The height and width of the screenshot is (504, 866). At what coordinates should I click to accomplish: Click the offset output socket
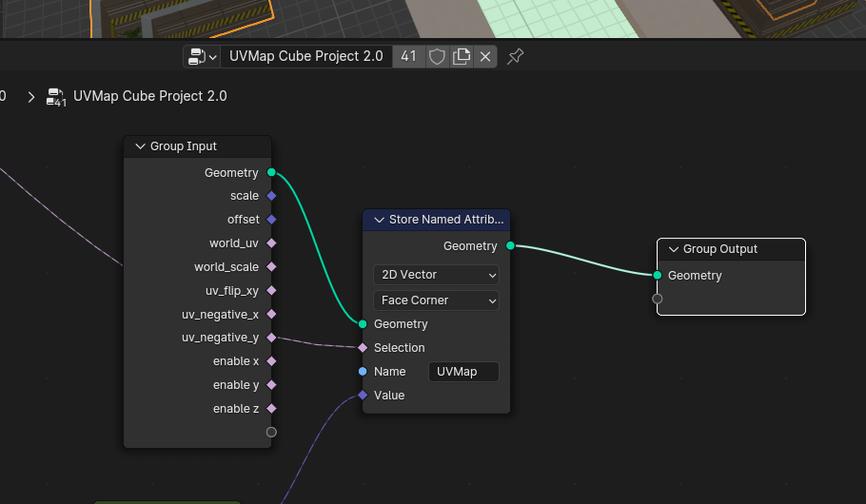click(271, 219)
